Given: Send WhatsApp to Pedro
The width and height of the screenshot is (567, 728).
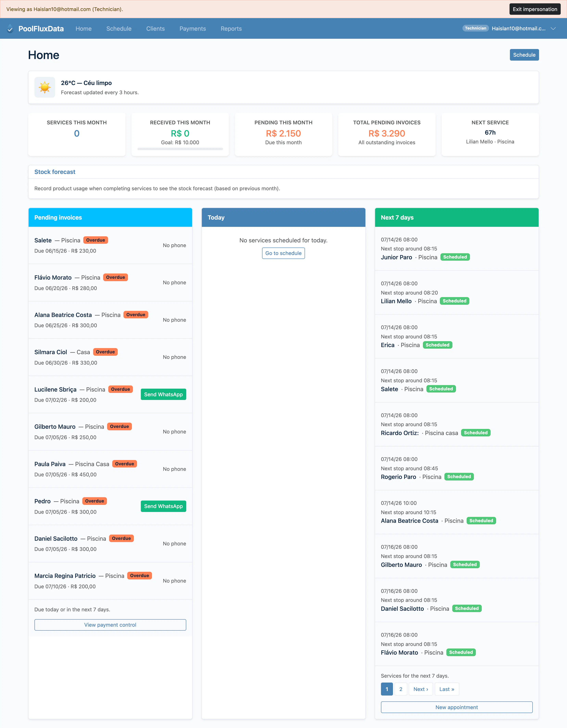Looking at the screenshot, I should [x=163, y=506].
